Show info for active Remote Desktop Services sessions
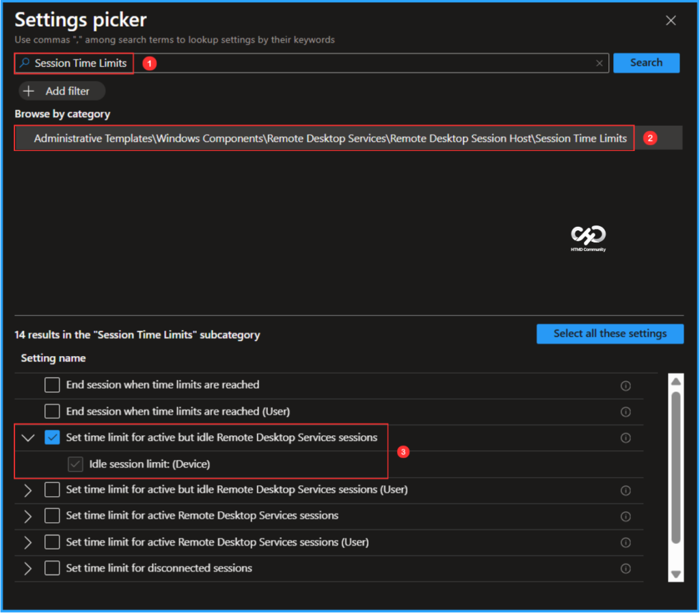 coord(625,517)
